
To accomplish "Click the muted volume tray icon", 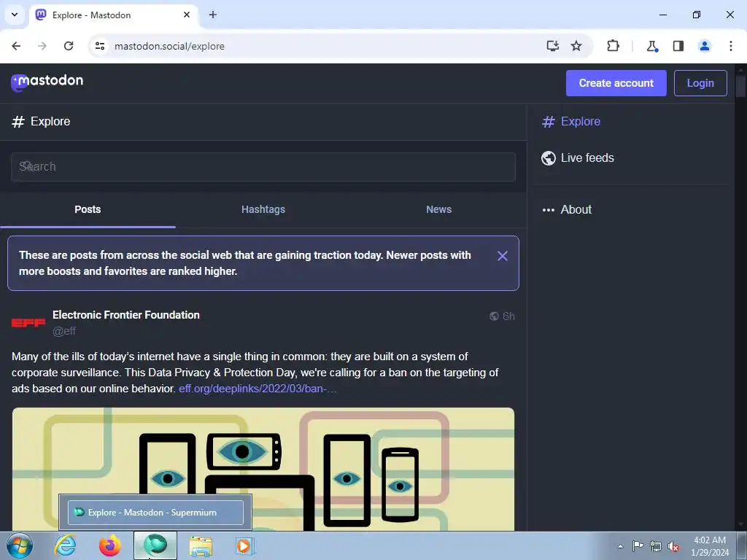I will pyautogui.click(x=673, y=547).
